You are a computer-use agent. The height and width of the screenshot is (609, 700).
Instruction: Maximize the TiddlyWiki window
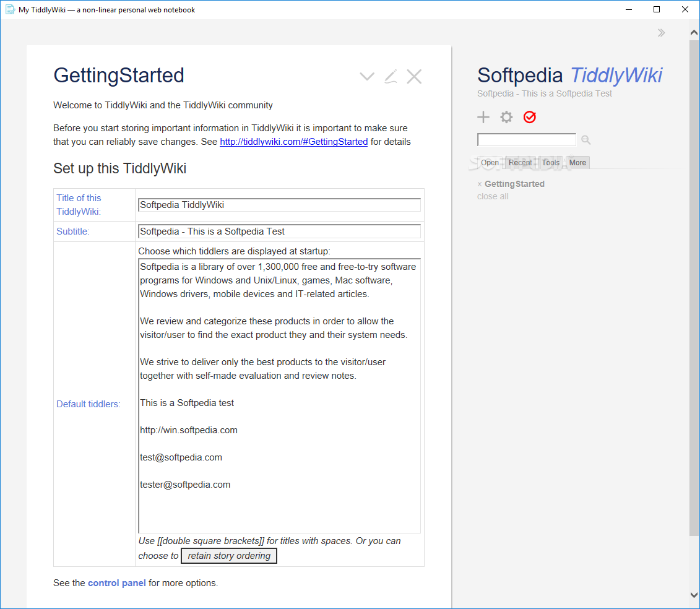pyautogui.click(x=656, y=9)
